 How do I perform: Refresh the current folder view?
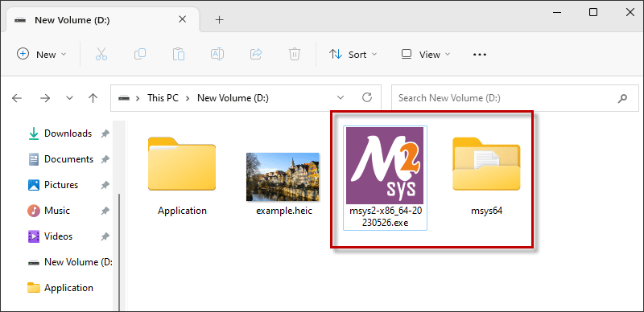(x=367, y=98)
